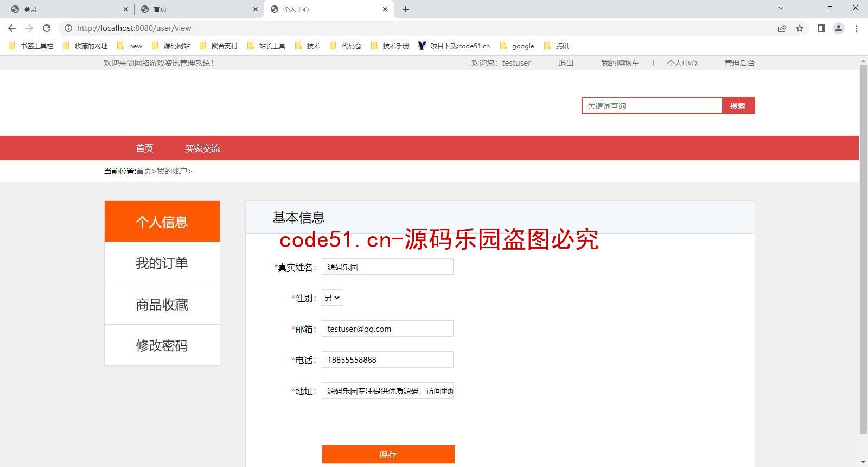Open the 技术 bookmark folder
The image size is (868, 467).
coord(308,46)
